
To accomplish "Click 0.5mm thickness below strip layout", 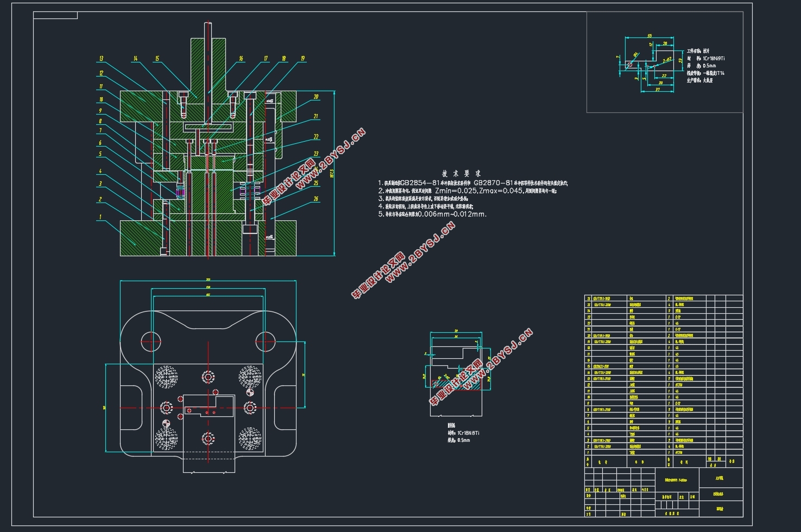I will point(464,440).
